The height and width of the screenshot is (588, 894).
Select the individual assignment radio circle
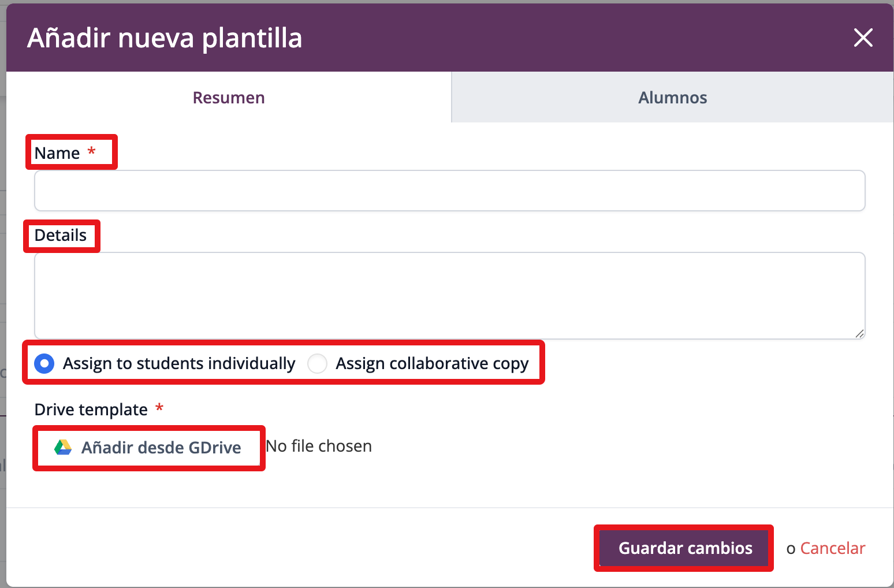coord(44,363)
